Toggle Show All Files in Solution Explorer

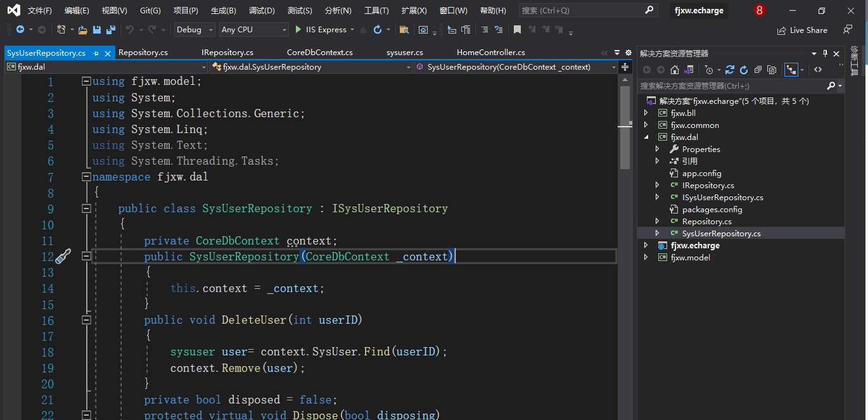[771, 70]
